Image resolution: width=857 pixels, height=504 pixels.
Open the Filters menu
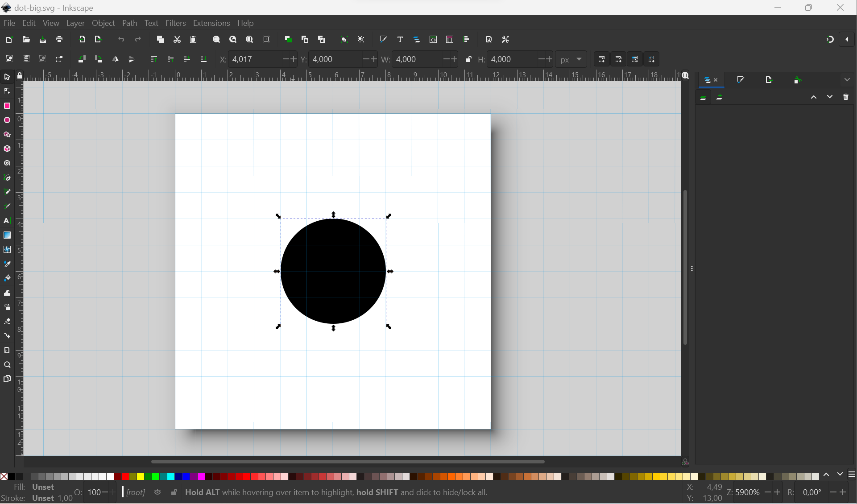coord(176,23)
